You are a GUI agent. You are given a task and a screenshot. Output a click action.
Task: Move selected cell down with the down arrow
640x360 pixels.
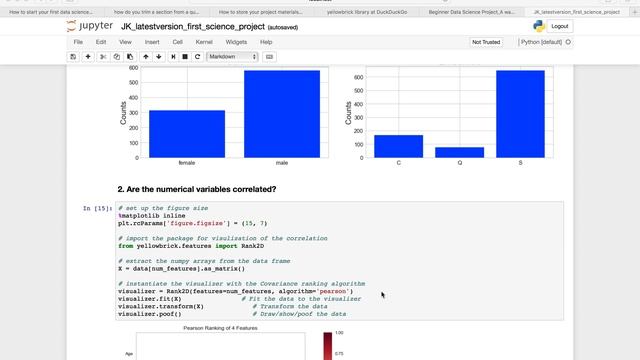point(159,57)
